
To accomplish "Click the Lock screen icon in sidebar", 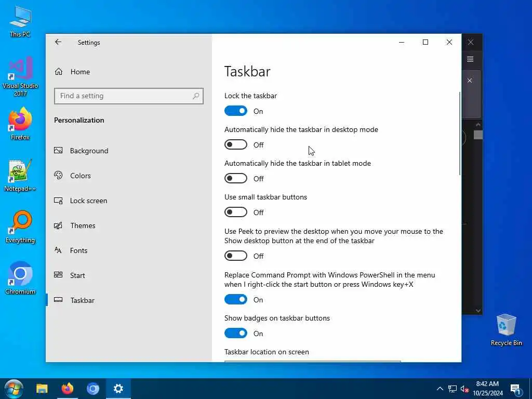I will coord(58,201).
